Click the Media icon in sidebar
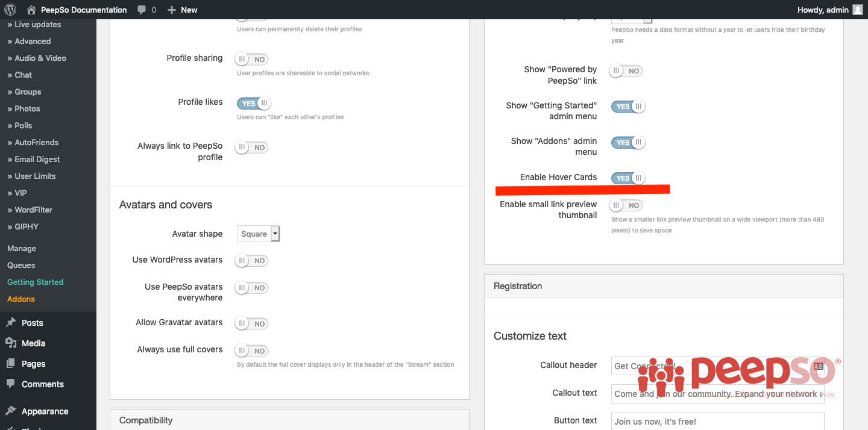 [x=11, y=343]
